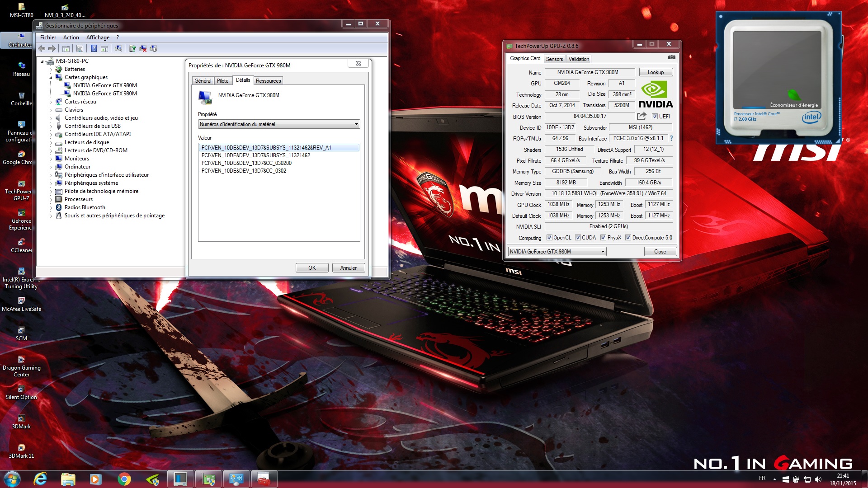This screenshot has height=488, width=868.
Task: Open the NVI_0_3_240_40 desktop file
Action: click(65, 11)
